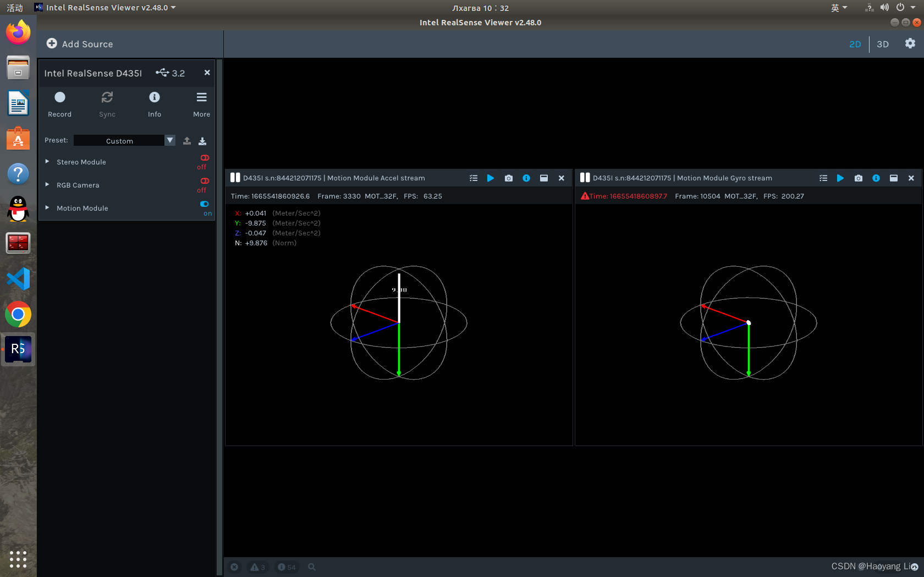Switch to the 3D view tab
Image resolution: width=924 pixels, height=577 pixels.
point(882,44)
